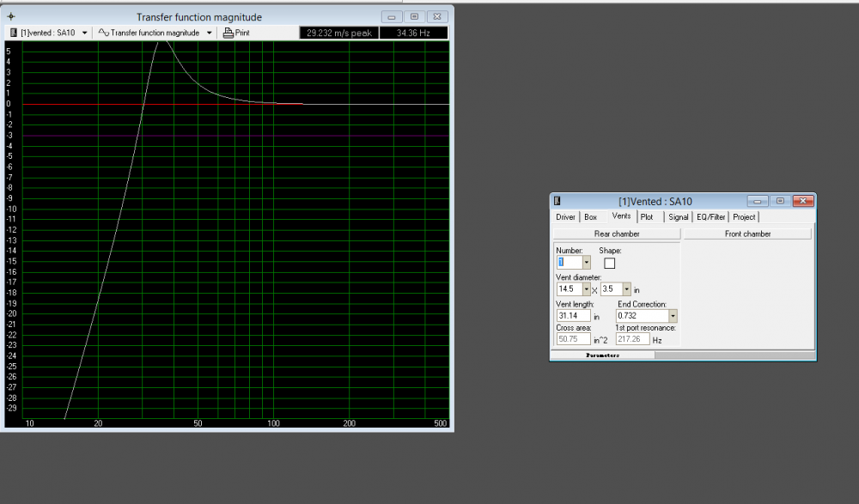Print the graph using the Print button

236,33
